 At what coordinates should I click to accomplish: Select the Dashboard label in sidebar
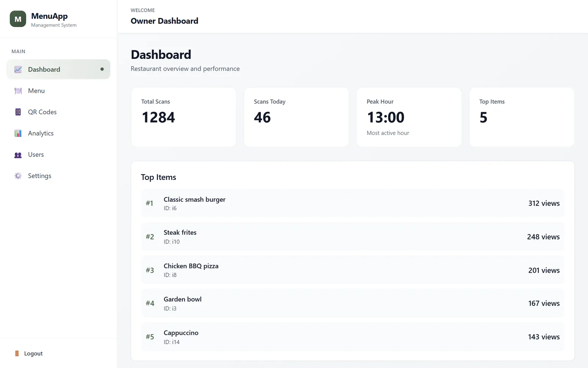[44, 69]
